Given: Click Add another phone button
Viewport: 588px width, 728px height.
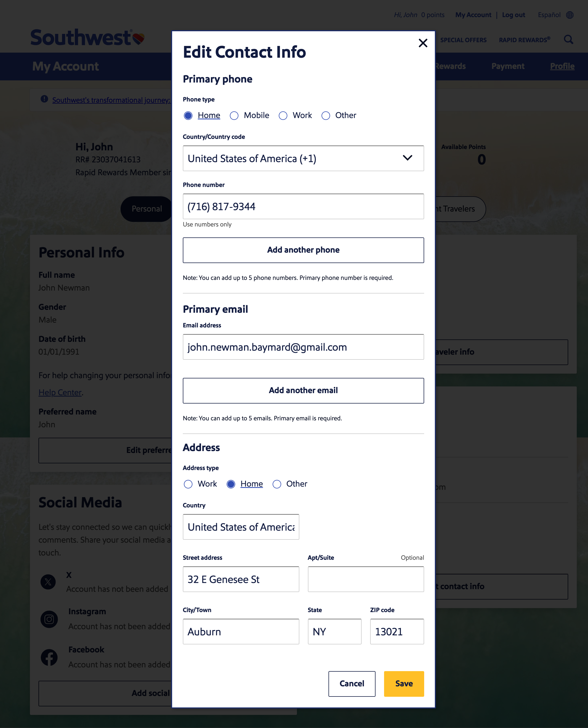Looking at the screenshot, I should (303, 250).
